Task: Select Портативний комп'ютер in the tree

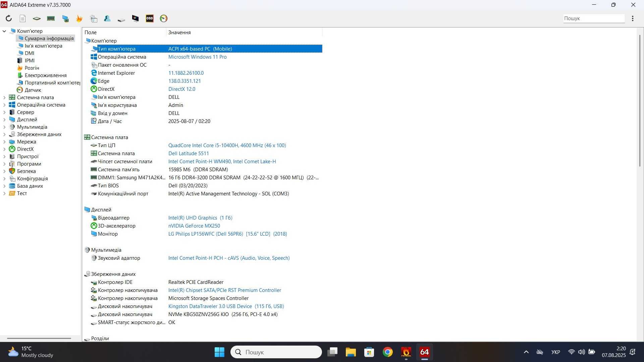Action: [49, 83]
